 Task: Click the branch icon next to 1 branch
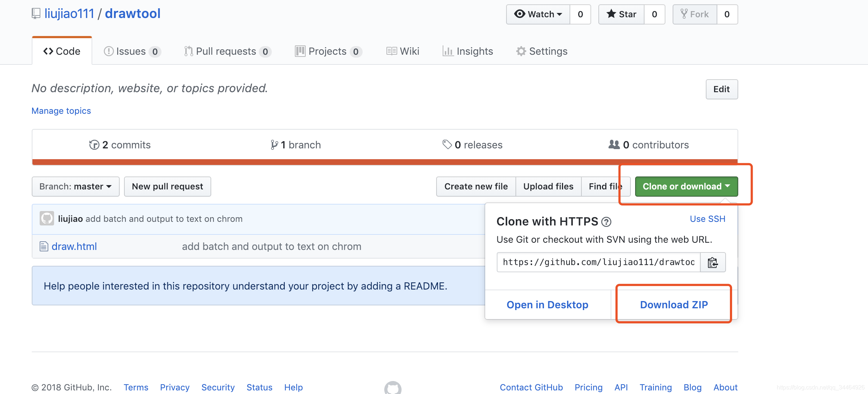click(274, 145)
